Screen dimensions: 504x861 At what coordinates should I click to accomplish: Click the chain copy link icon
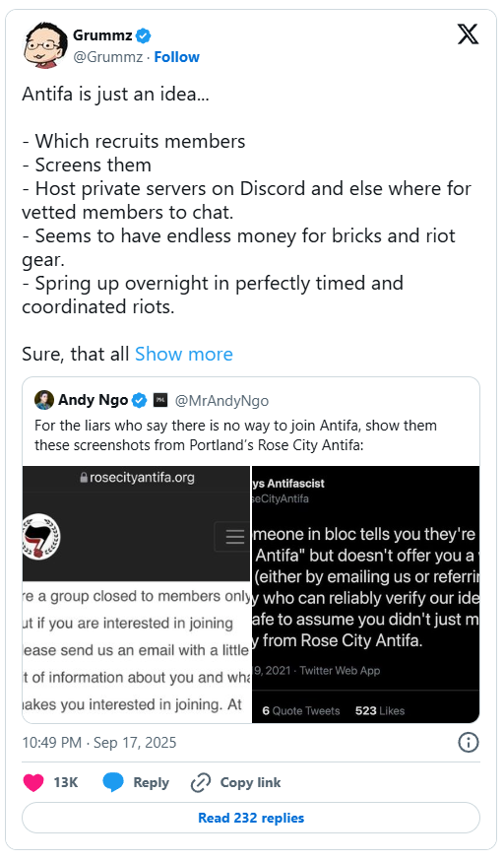point(201,782)
